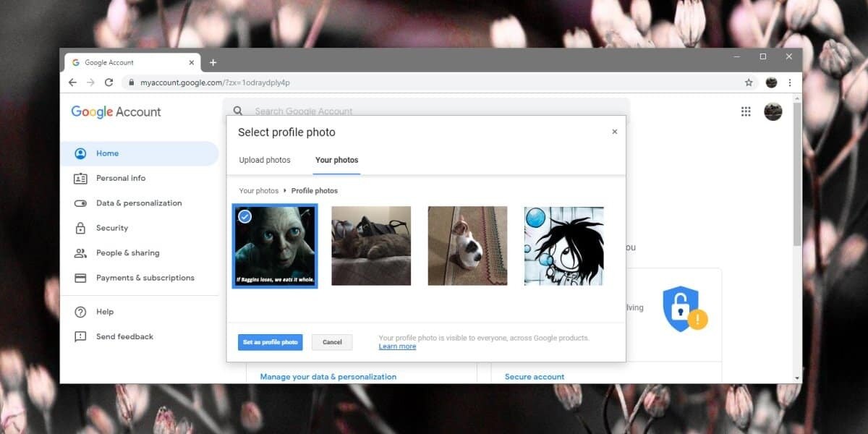Select Personal info from the sidebar
Viewport: 868px width, 434px height.
pyautogui.click(x=121, y=178)
